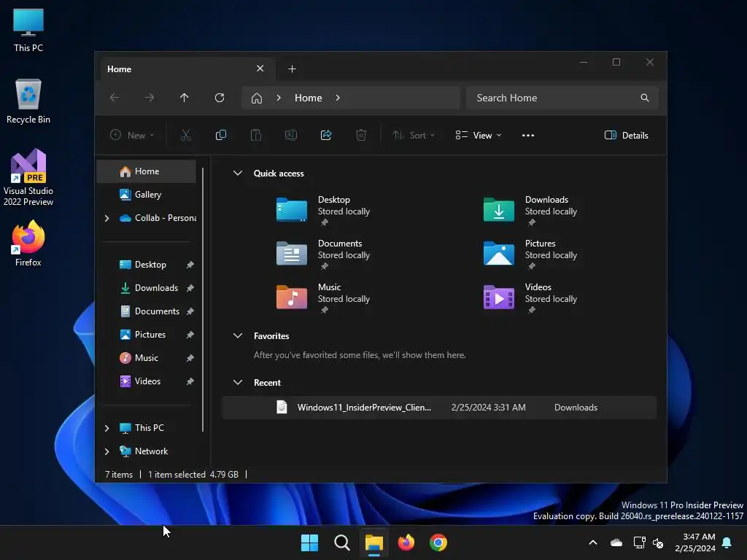Screen dimensions: 747x560
Task: Open taskbar Search
Action: click(x=341, y=542)
